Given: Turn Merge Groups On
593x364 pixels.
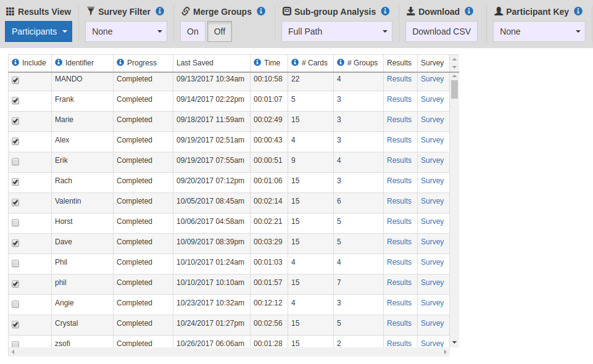Looking at the screenshot, I should click(193, 31).
